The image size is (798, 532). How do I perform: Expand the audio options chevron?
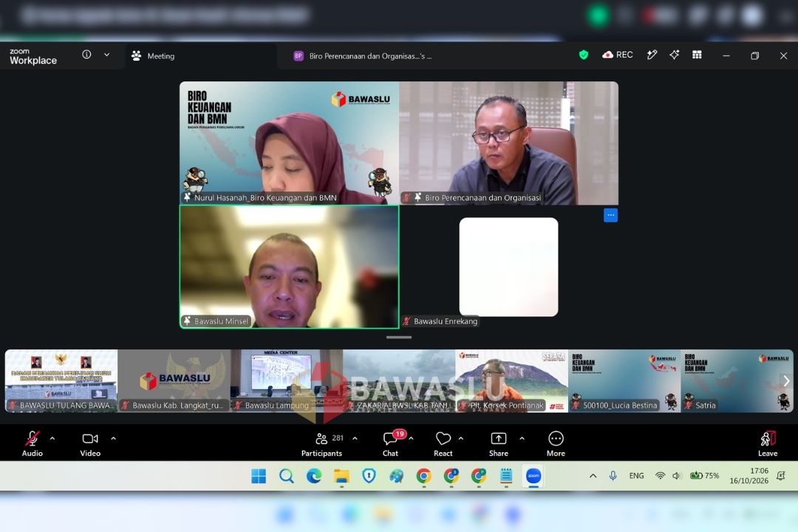point(52,438)
